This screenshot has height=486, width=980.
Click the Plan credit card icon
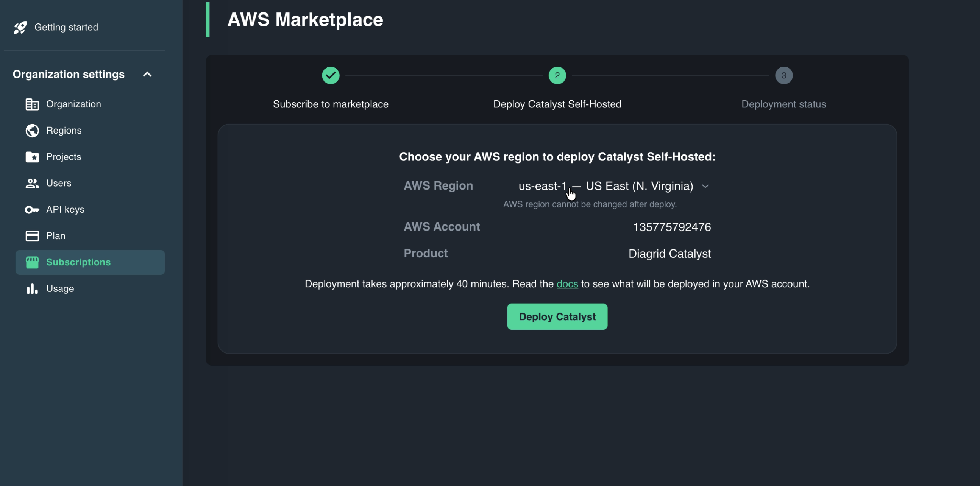[x=32, y=236]
